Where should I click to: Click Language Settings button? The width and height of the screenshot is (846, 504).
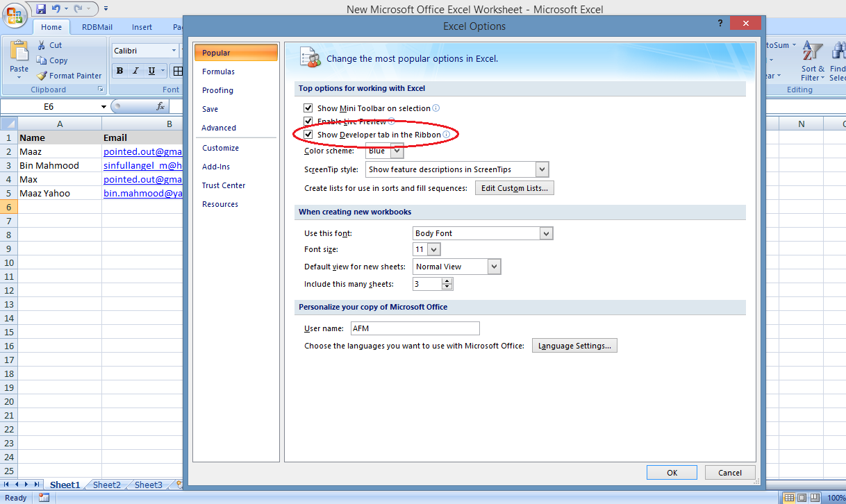(574, 346)
